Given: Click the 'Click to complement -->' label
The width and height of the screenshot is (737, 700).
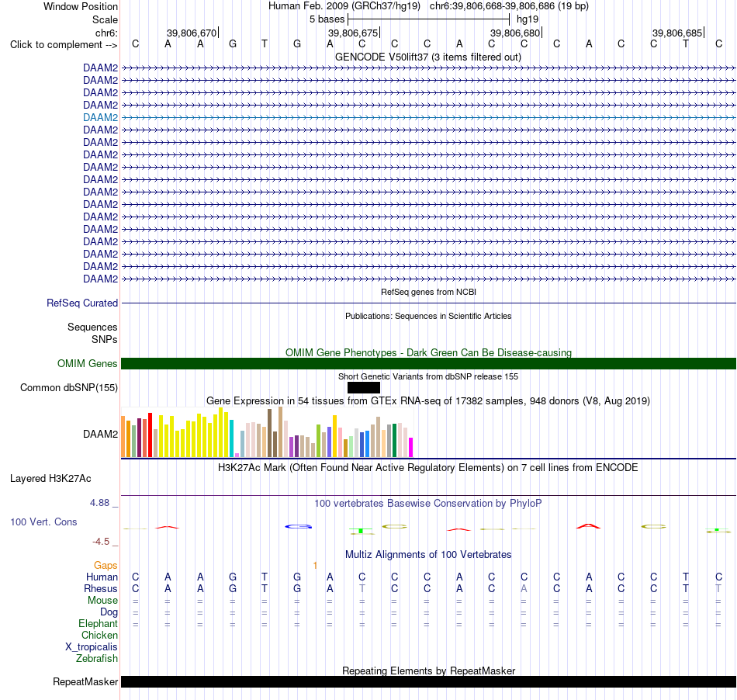Looking at the screenshot, I should (x=64, y=45).
